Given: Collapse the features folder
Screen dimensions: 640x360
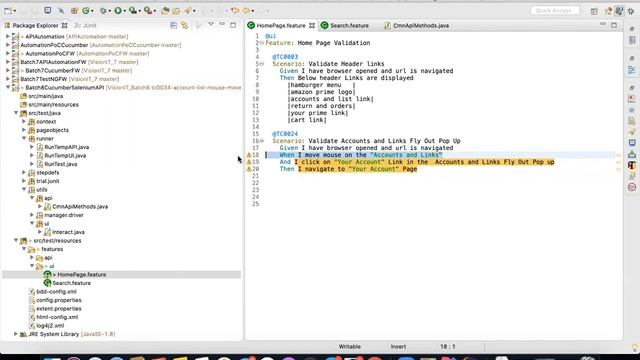Looking at the screenshot, I should [x=24, y=249].
